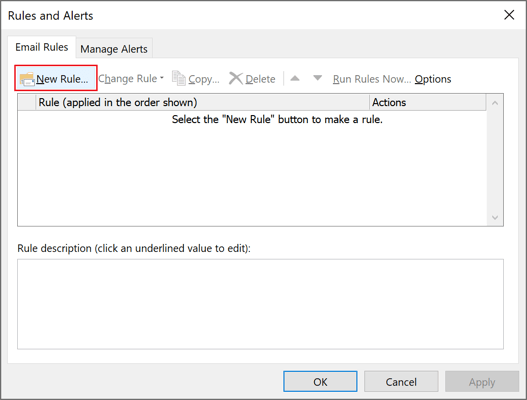
Task: Click the Apply button
Action: pos(482,382)
